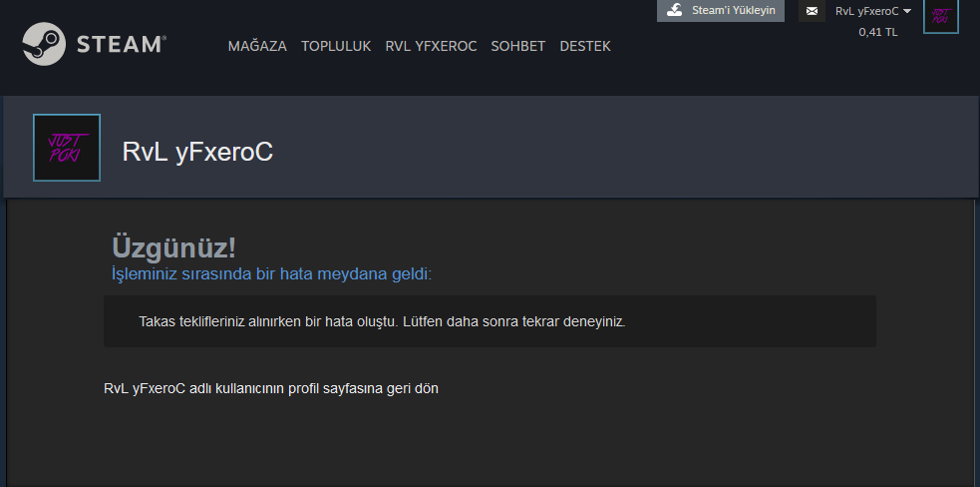Open the small avatar in top-right corner

pyautogui.click(x=941, y=16)
